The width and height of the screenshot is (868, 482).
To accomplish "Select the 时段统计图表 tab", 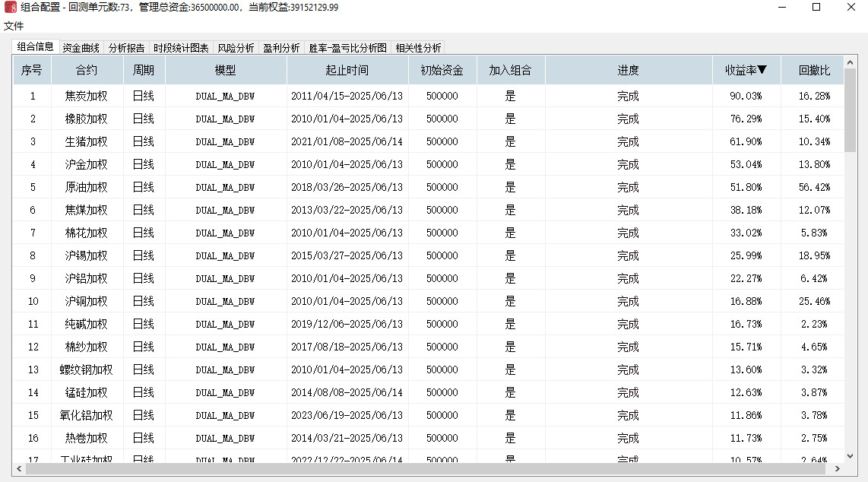I will pos(181,48).
